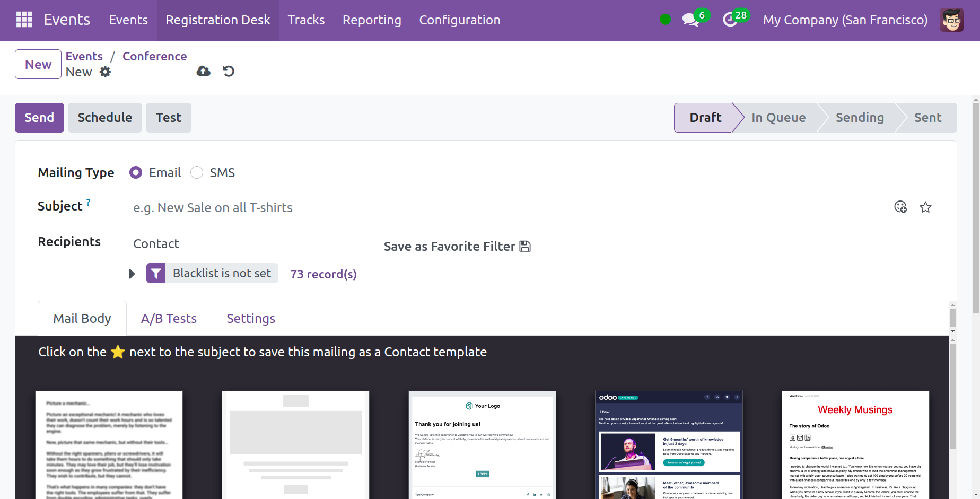Switch to the Settings tab

(x=251, y=318)
